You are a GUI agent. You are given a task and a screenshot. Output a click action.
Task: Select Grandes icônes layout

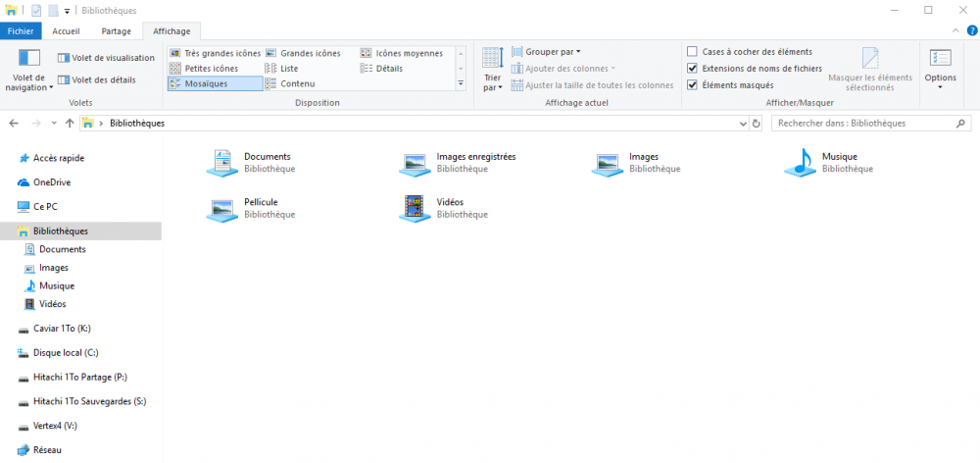point(303,53)
